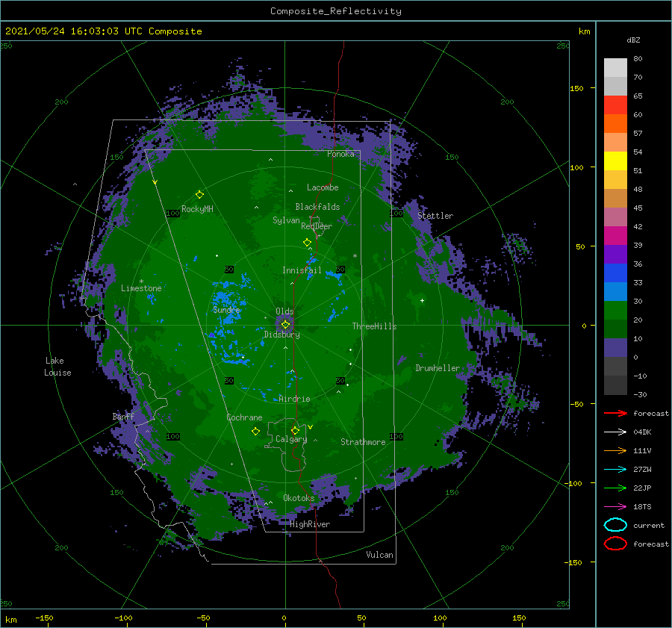Click the ThreeHills label
This screenshot has height=628, width=672.
click(374, 326)
